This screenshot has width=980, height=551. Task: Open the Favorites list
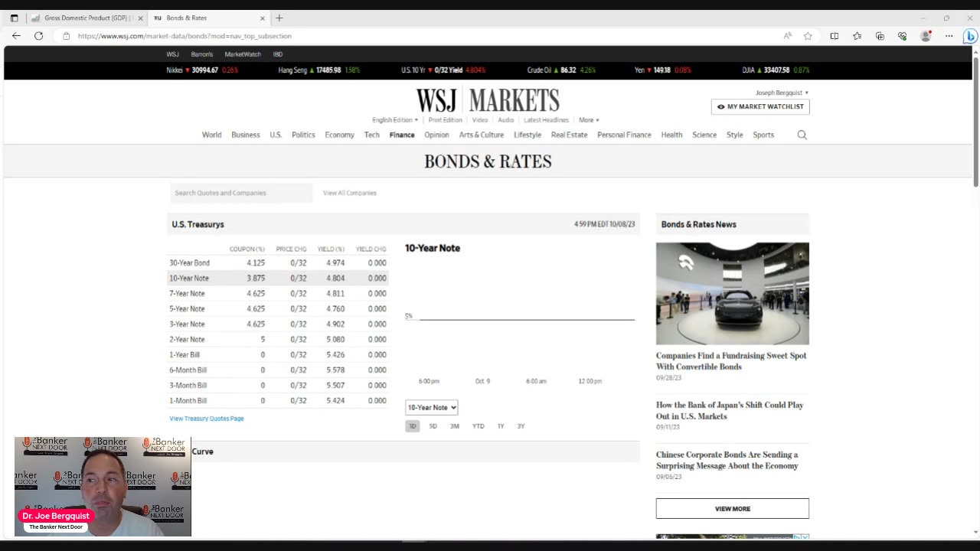pos(857,36)
